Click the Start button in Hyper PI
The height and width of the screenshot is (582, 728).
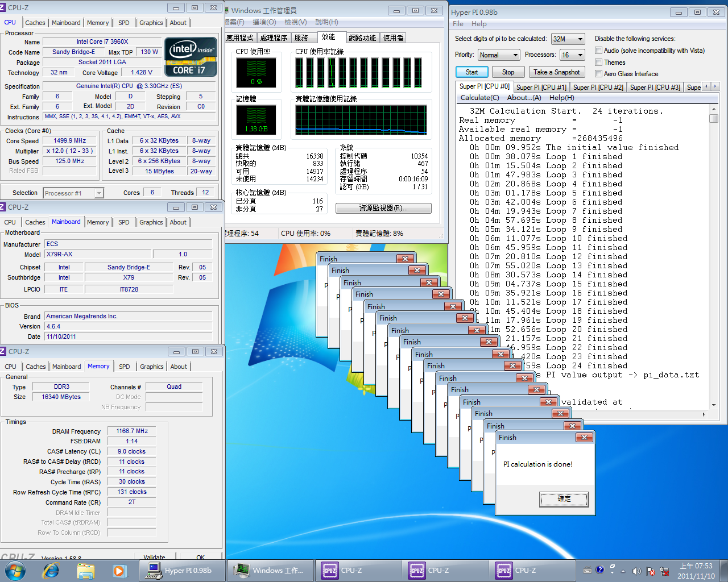pos(472,72)
